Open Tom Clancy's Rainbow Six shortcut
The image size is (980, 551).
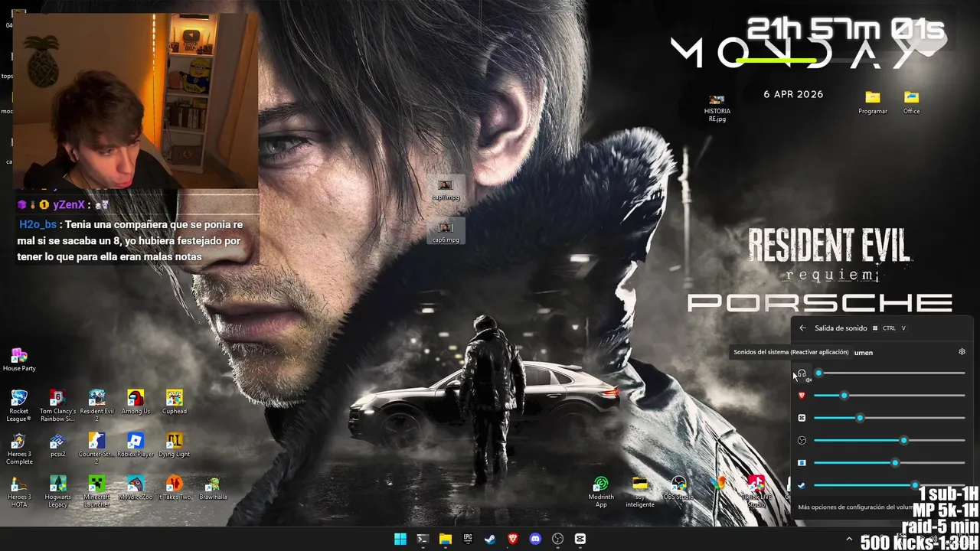tap(57, 406)
